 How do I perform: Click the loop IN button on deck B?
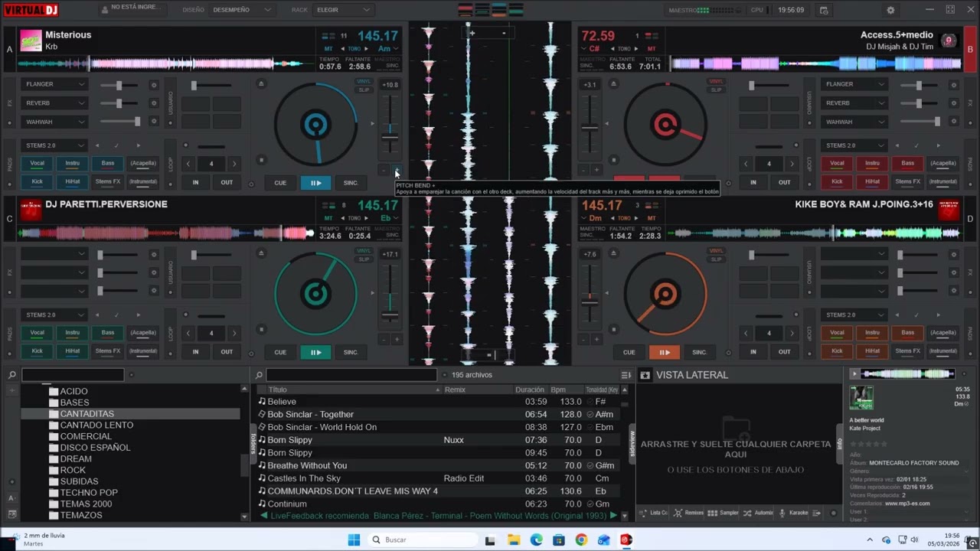click(753, 182)
